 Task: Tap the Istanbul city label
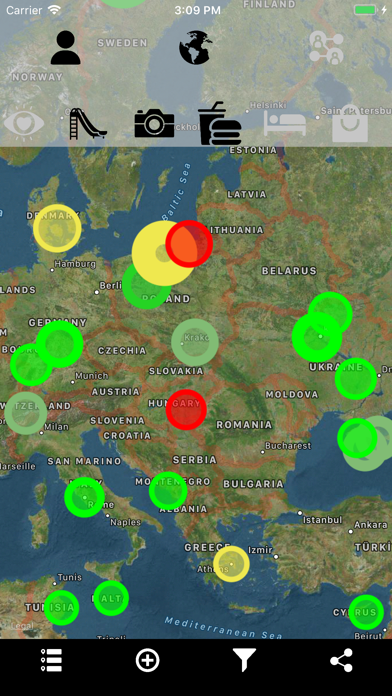323,519
